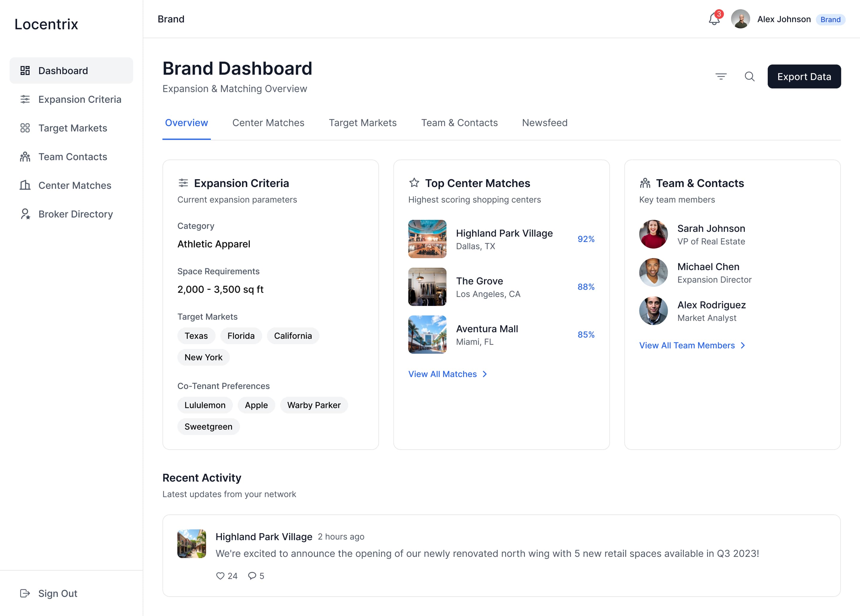Click Sarah Johnson's profile photo

653,235
